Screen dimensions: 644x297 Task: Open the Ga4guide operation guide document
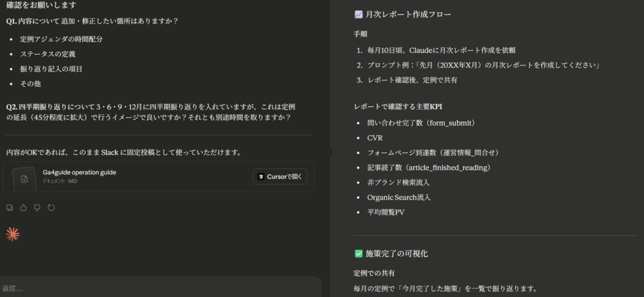tap(79, 172)
